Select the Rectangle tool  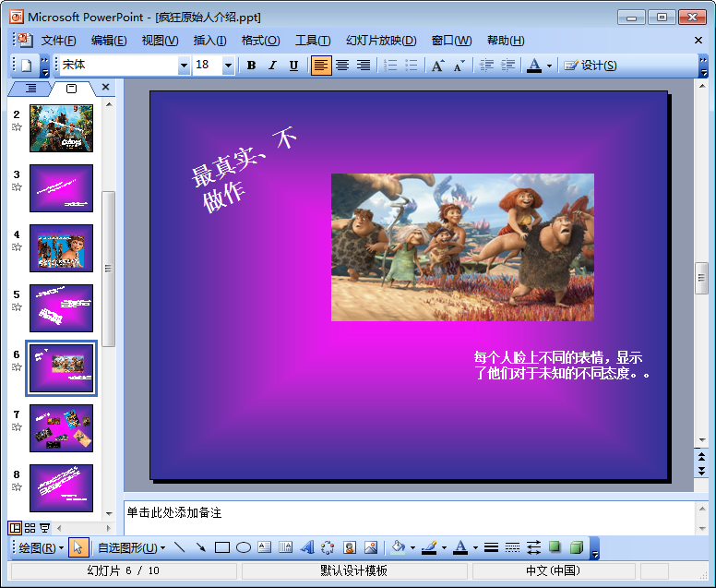(222, 547)
